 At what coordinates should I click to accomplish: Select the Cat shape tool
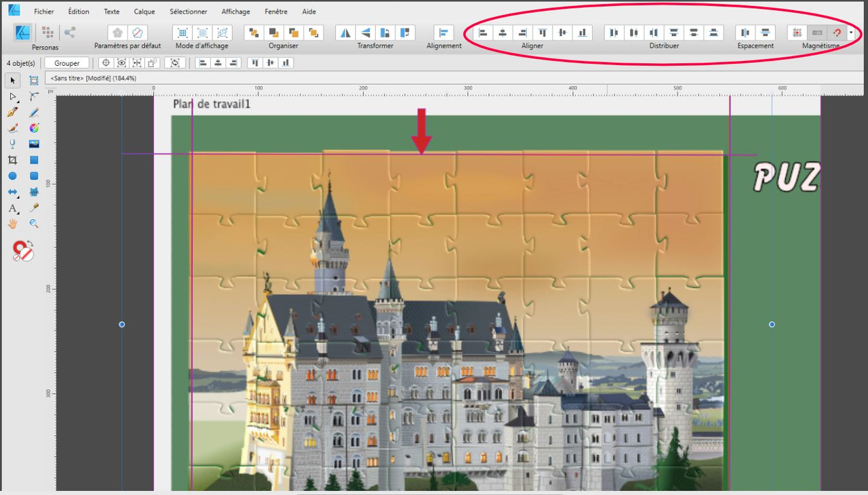(x=34, y=192)
